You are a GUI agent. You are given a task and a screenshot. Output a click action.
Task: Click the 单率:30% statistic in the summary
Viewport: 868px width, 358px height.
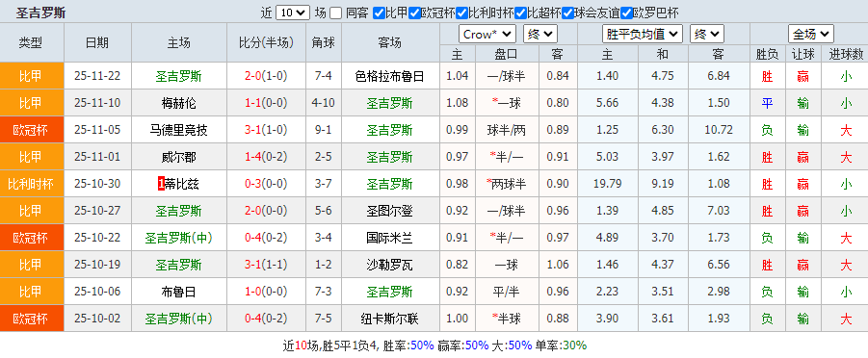click(x=561, y=345)
